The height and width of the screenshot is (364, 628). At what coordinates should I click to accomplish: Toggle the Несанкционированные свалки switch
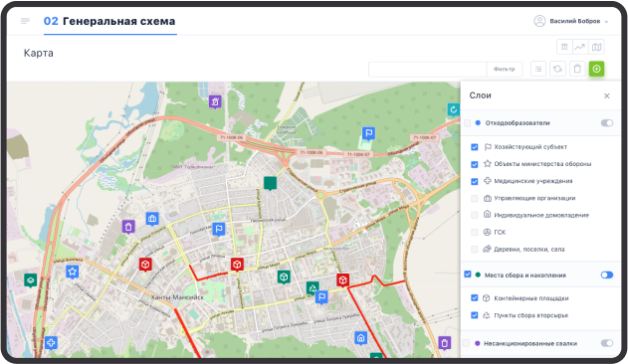pyautogui.click(x=607, y=343)
